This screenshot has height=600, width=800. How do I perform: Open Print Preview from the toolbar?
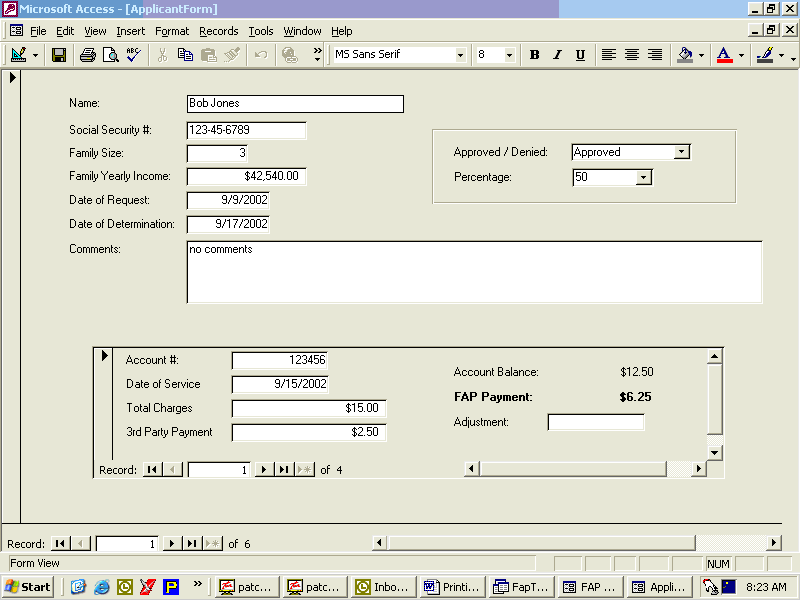point(109,55)
